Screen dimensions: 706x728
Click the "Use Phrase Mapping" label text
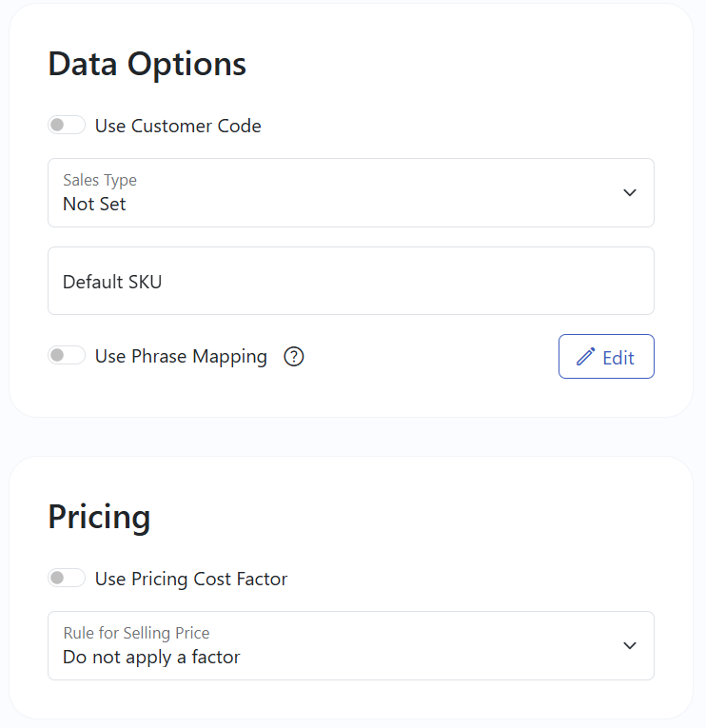181,357
